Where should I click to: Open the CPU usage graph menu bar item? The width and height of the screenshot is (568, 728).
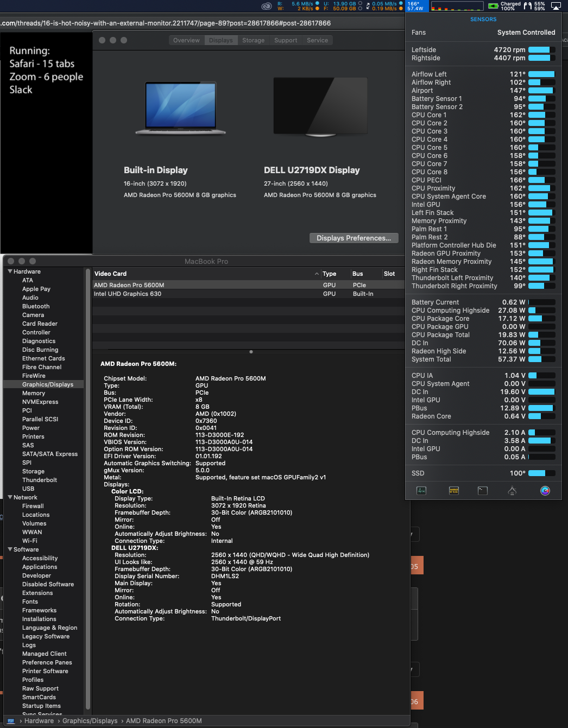pos(457,7)
